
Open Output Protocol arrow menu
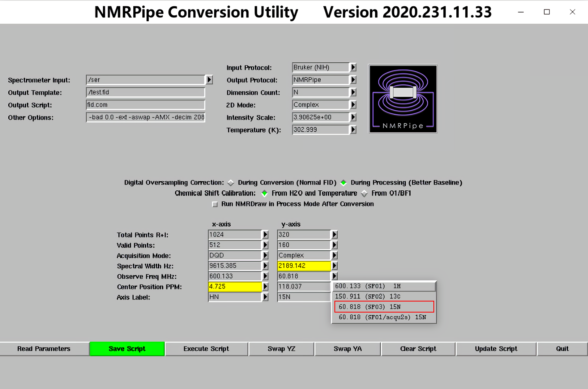click(353, 80)
